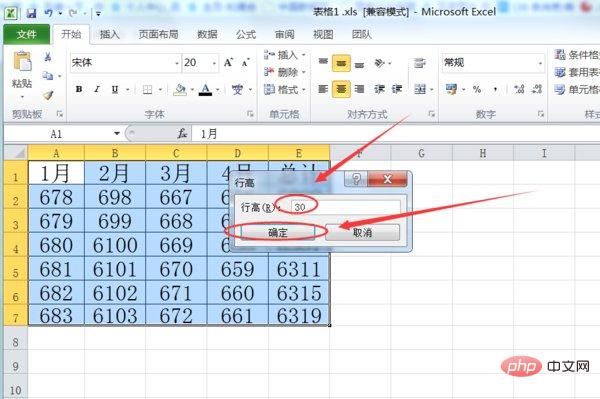The image size is (600, 399).
Task: Click the Save icon in quick access toolbar
Action: [31, 13]
